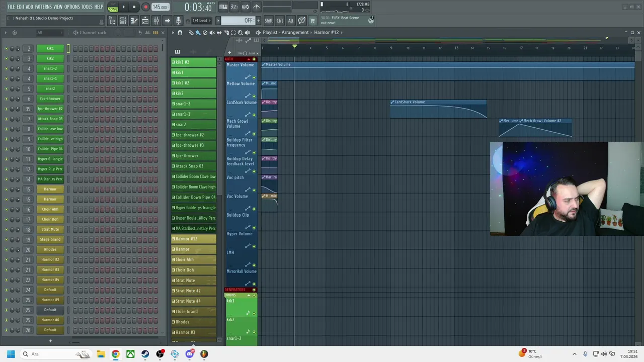Viewport: 644px width, 362px height.
Task: Toggle the AUTO group mute LED
Action: pos(254,59)
